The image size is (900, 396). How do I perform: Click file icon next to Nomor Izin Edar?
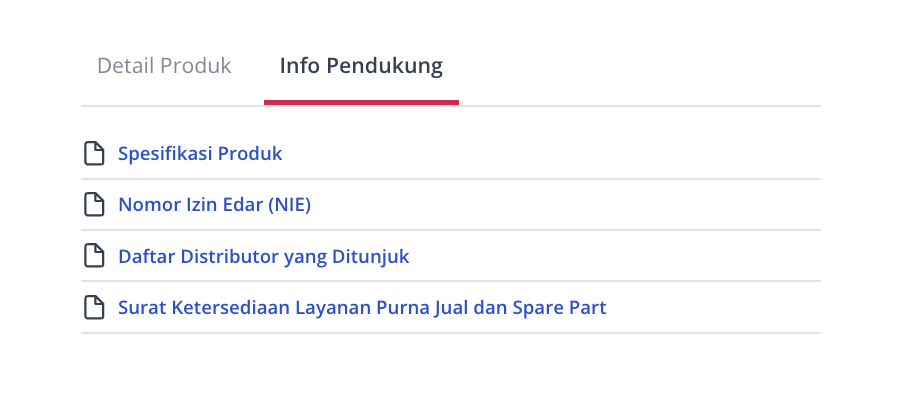94,205
